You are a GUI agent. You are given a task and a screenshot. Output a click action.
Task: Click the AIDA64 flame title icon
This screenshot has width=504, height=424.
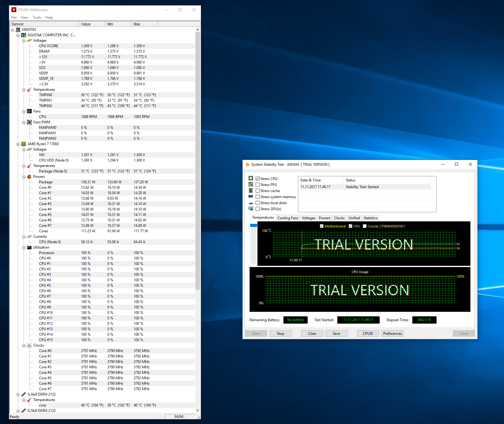click(247, 165)
